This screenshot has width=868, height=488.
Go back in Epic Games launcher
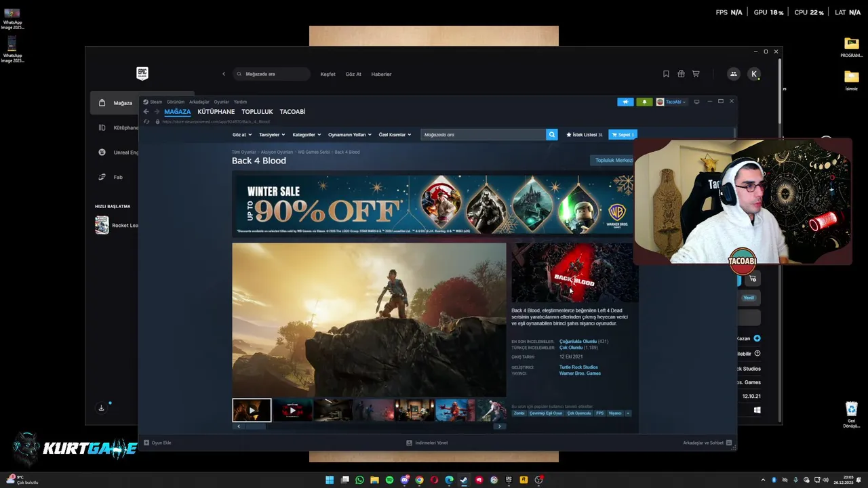224,74
